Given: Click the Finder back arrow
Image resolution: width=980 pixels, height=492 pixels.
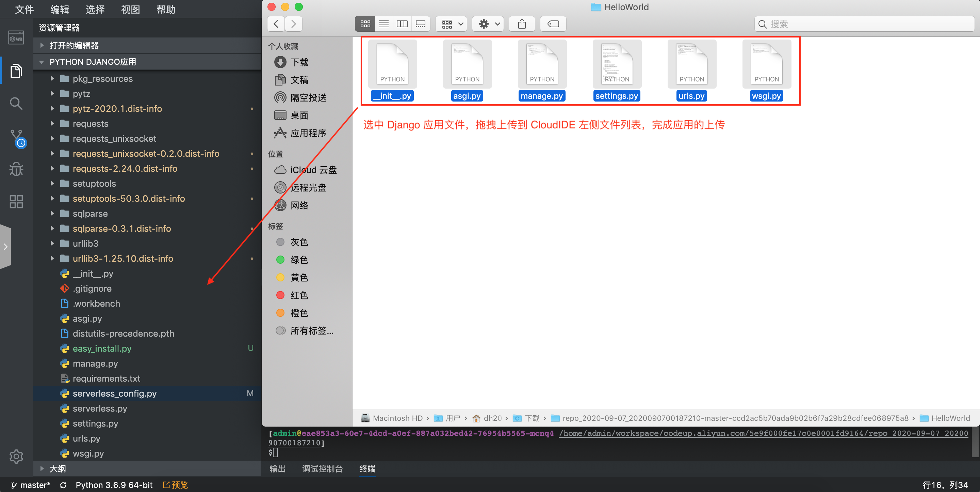Looking at the screenshot, I should coord(277,24).
